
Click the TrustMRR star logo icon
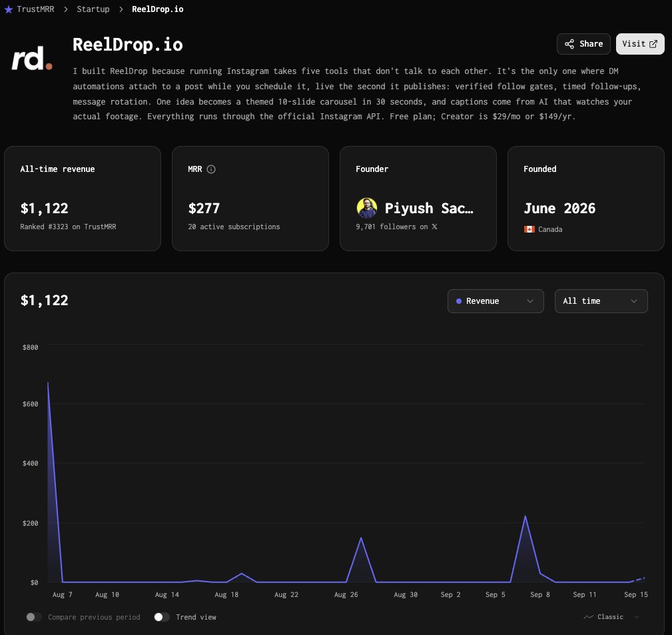click(8, 9)
